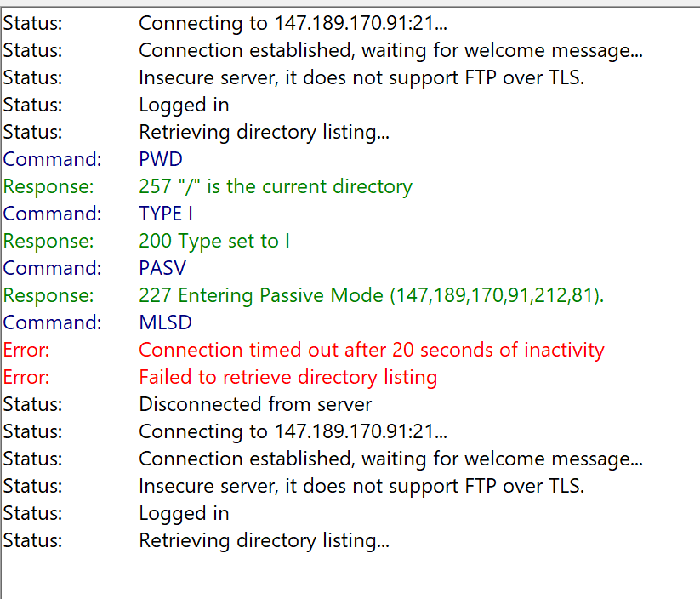Select the connection timed out error message
Screen dimensions: 700x599
(371, 350)
